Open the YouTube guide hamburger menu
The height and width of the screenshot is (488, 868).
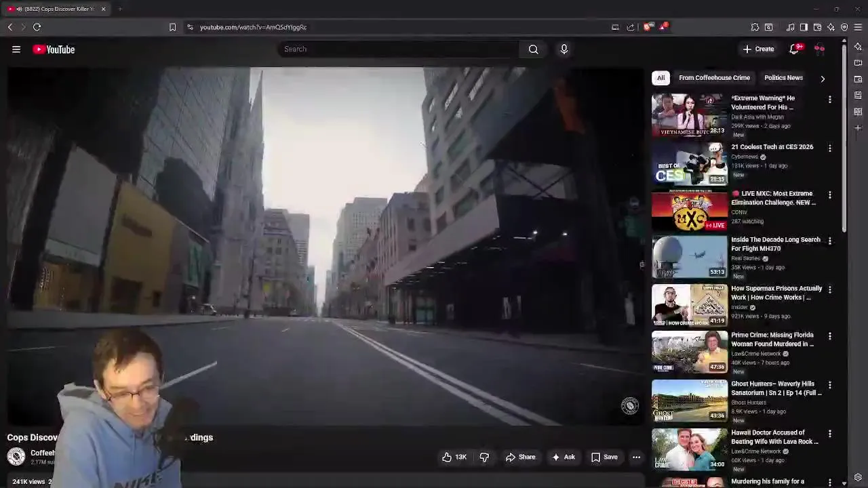click(x=16, y=49)
